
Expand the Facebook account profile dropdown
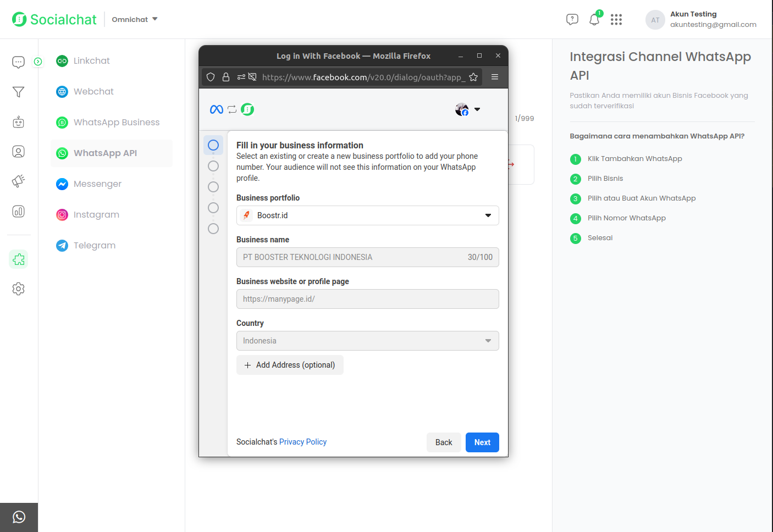(x=468, y=109)
